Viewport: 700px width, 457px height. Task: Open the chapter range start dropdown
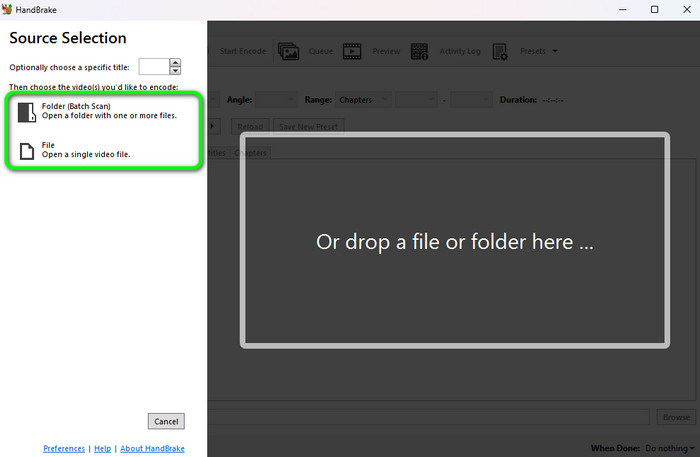coord(417,100)
